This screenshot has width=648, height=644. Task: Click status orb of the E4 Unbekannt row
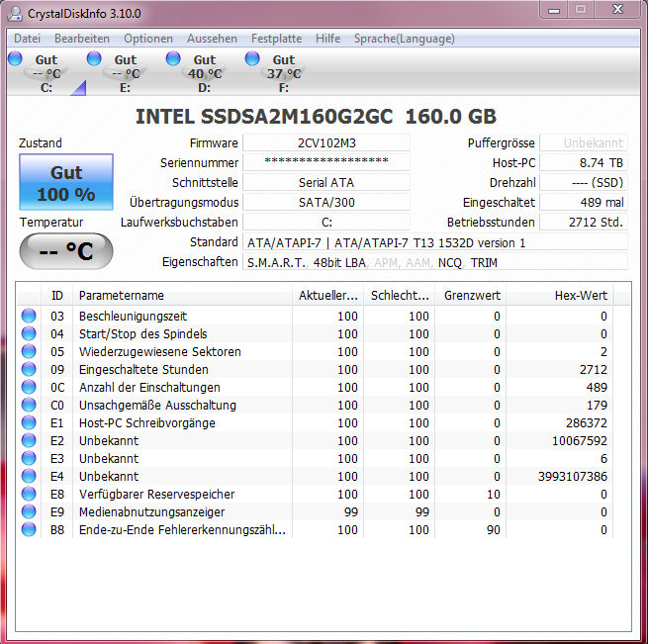click(29, 476)
